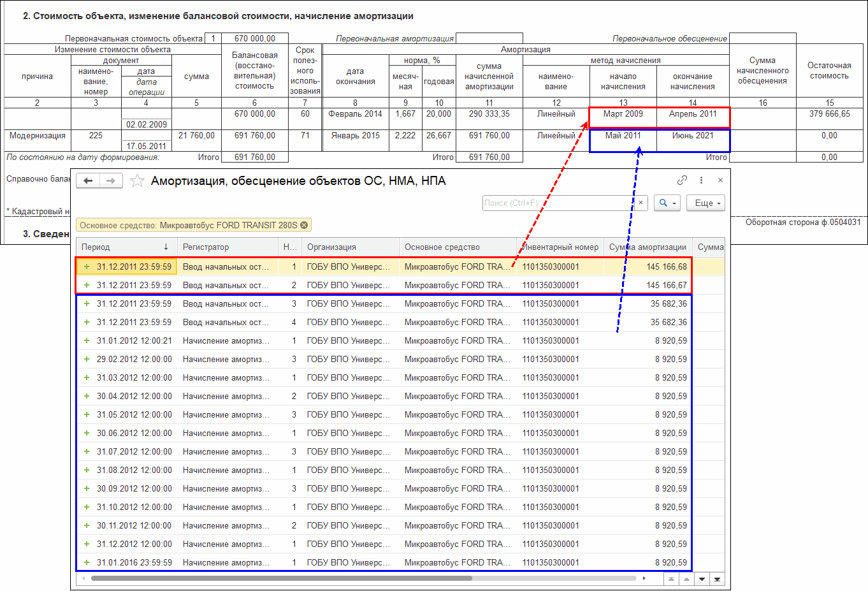This screenshot has height=591, width=868.
Task: Click the horizontal scrollbar thumb
Action: point(281,578)
